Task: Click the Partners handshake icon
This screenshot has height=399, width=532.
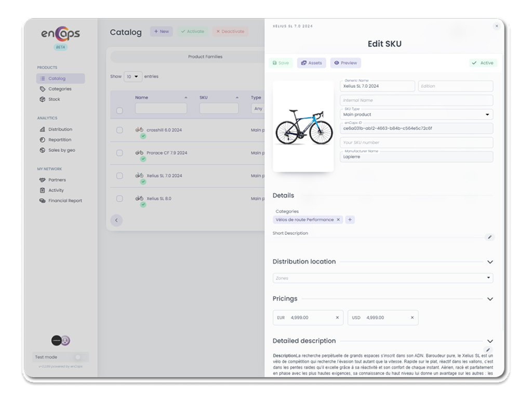Action: click(x=43, y=180)
